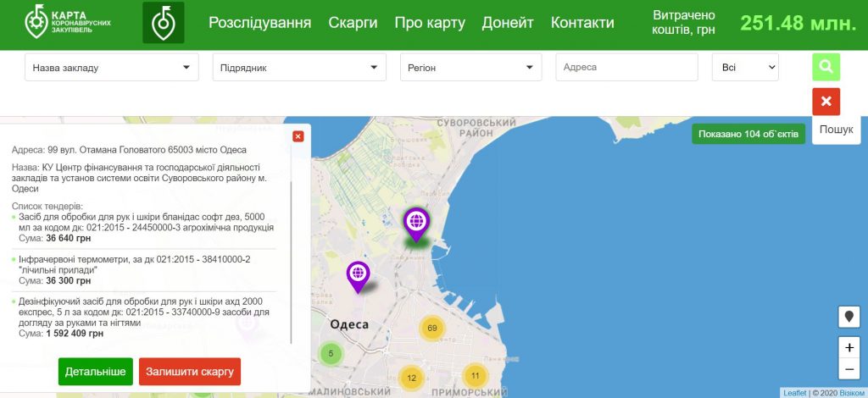Click the Залишити скаргу button

[190, 372]
